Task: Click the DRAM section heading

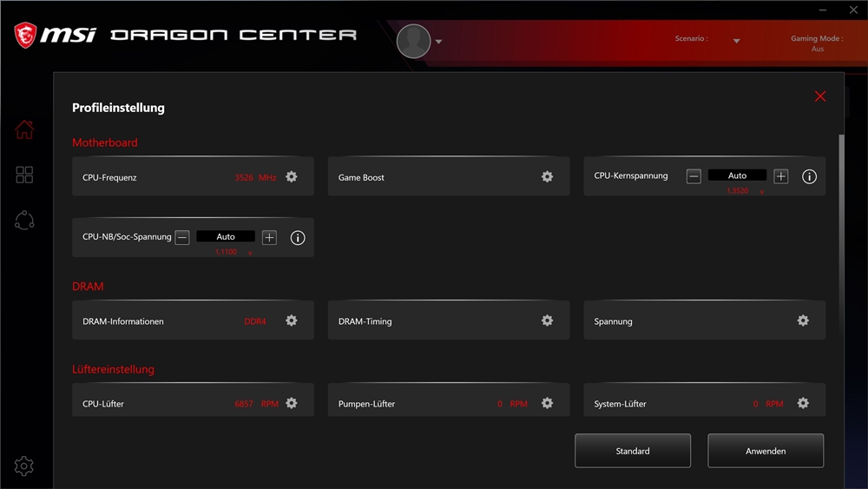Action: [x=88, y=287]
